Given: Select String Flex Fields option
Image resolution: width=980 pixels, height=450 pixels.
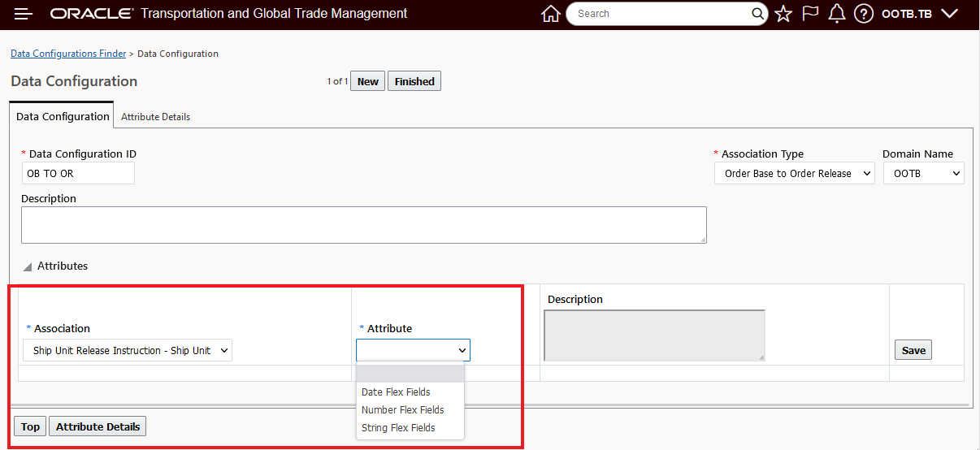Looking at the screenshot, I should [x=410, y=428].
